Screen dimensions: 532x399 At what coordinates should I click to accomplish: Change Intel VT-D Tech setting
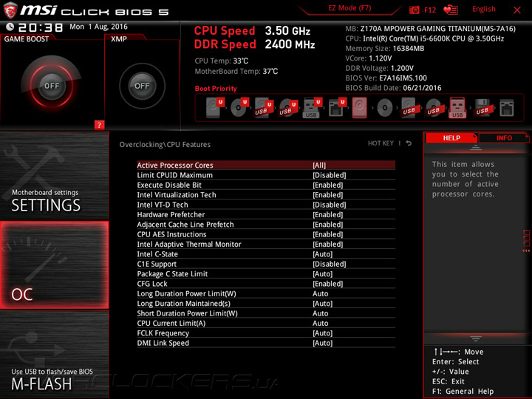pyautogui.click(x=266, y=205)
